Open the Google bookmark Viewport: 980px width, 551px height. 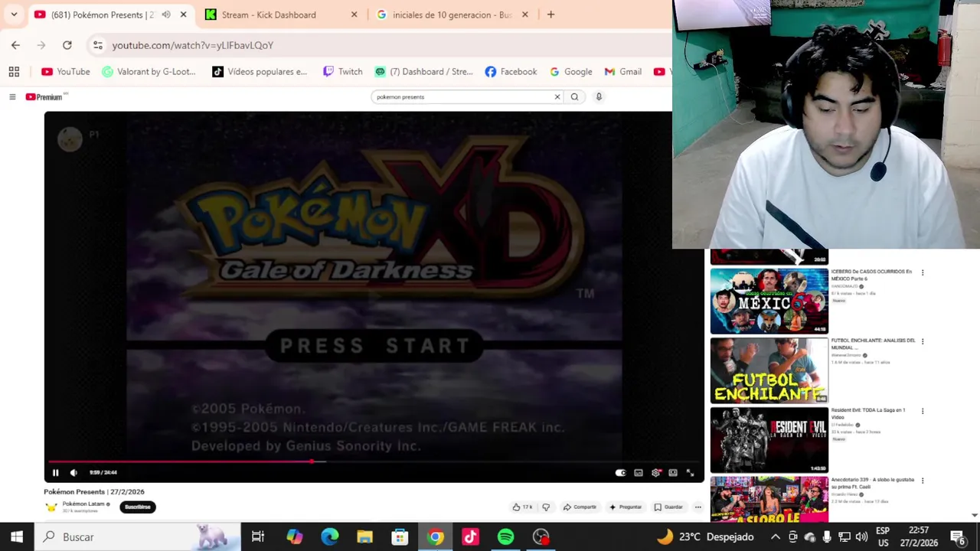tap(571, 72)
